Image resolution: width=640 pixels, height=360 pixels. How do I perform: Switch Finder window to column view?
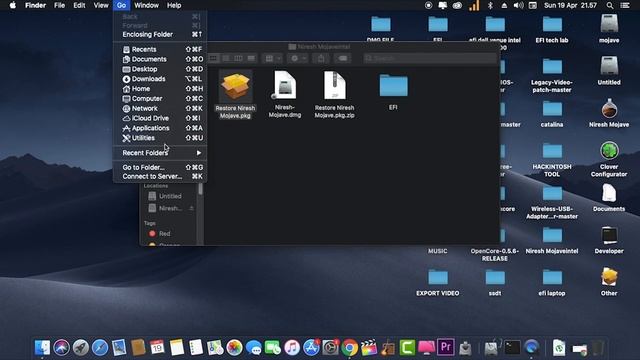click(238, 58)
